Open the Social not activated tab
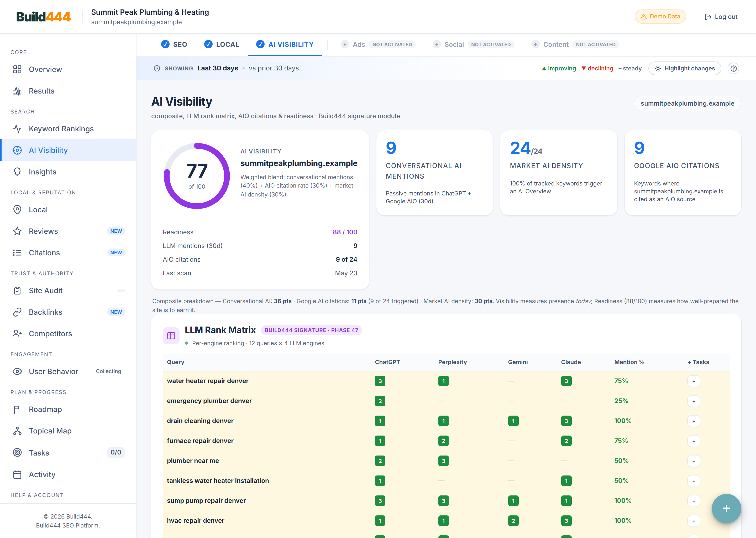This screenshot has height=538, width=756. coord(473,44)
